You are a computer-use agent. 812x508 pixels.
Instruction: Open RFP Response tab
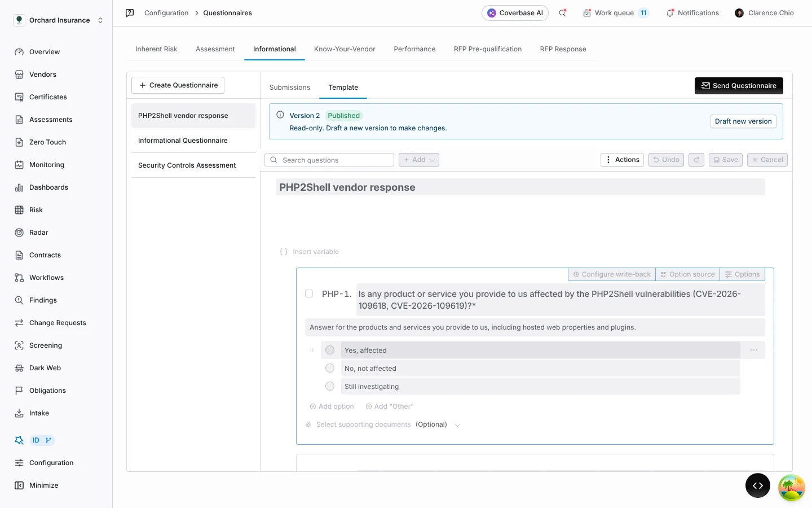click(x=563, y=49)
